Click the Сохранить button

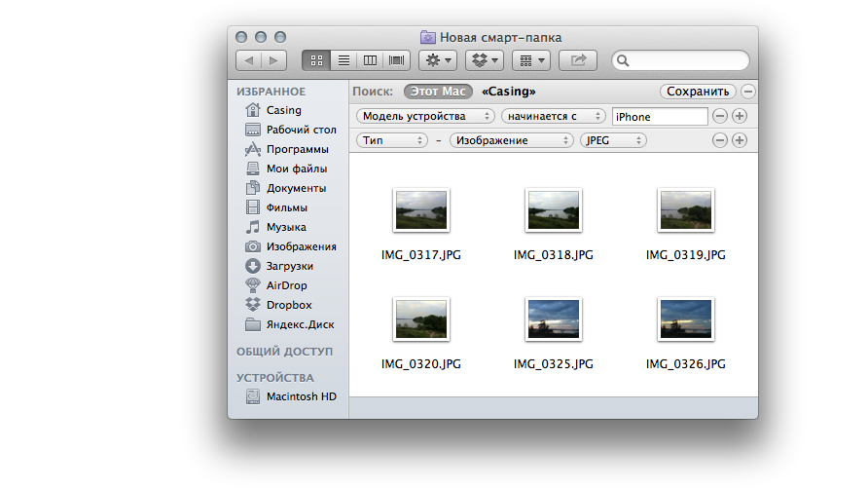[x=698, y=92]
